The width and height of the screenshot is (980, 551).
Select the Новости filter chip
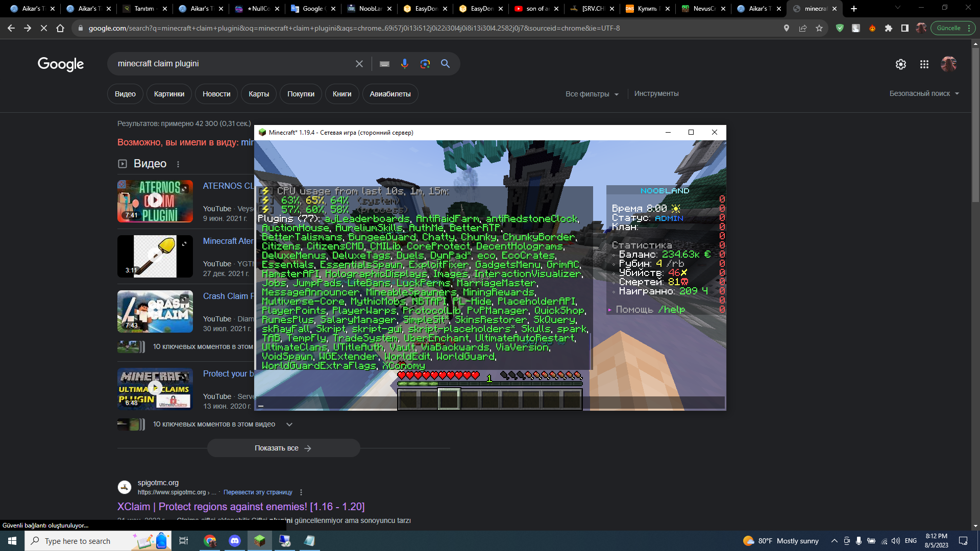[x=216, y=94]
